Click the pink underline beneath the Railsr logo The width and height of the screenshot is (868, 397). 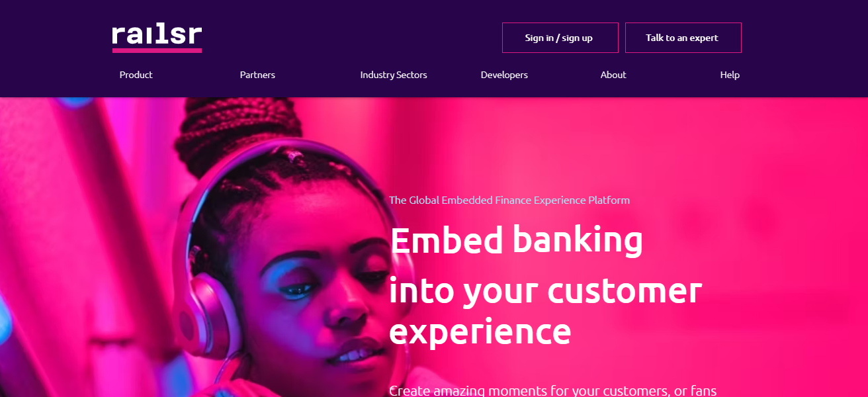point(157,49)
